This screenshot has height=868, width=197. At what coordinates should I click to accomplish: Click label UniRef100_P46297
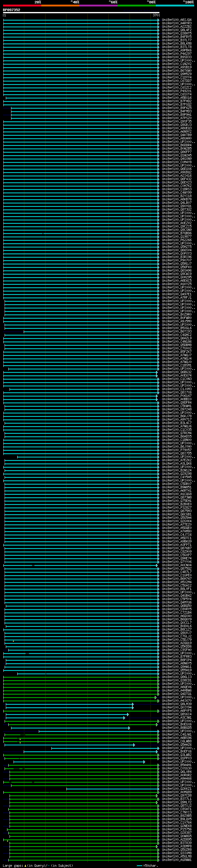click(177, 54)
